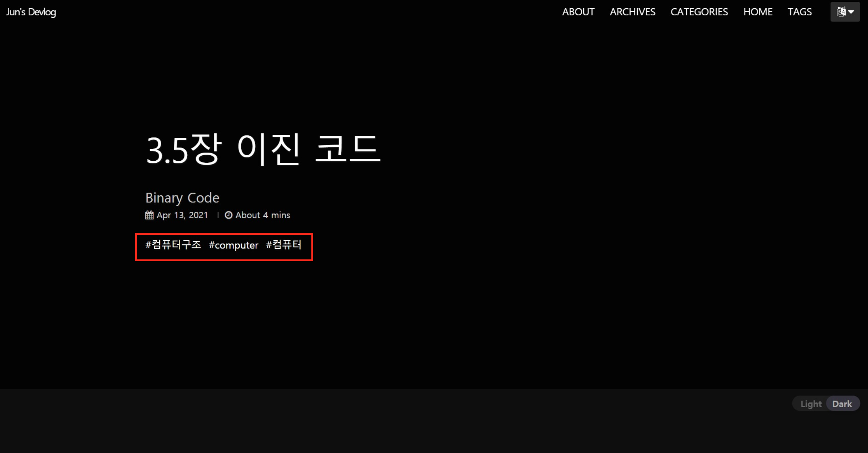
Task: Click the Binary Code subtitle
Action: pyautogui.click(x=182, y=198)
